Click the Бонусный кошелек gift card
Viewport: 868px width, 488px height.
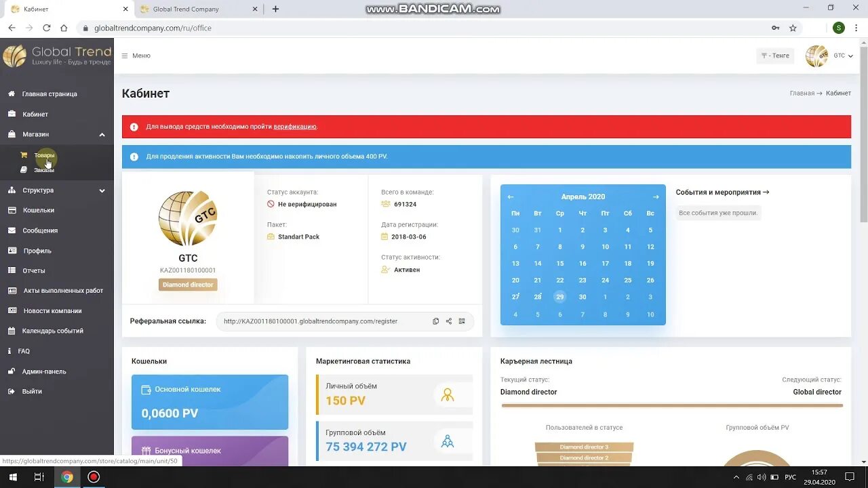(x=210, y=451)
